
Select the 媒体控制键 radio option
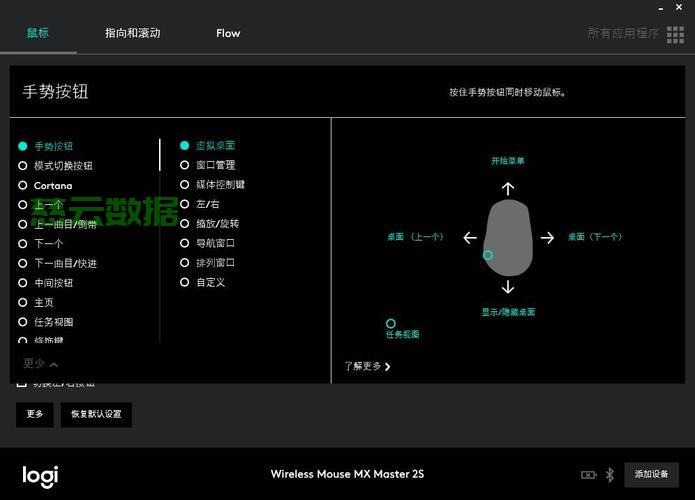tap(185, 184)
